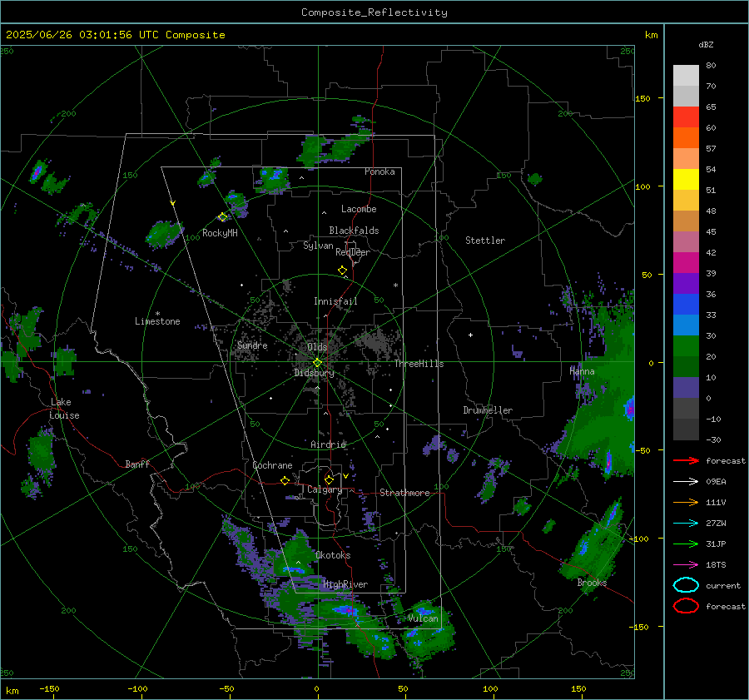Select the orange 111V arrow legend entry
Viewport: 749px width, 700px height.
coord(686,502)
